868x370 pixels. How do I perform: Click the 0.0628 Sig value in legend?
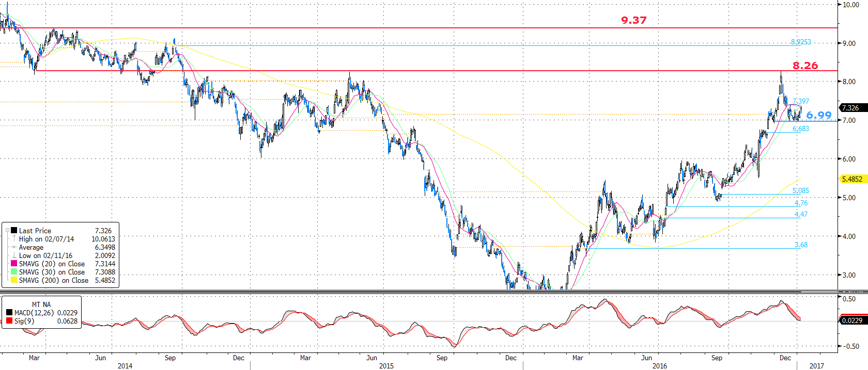(67, 321)
